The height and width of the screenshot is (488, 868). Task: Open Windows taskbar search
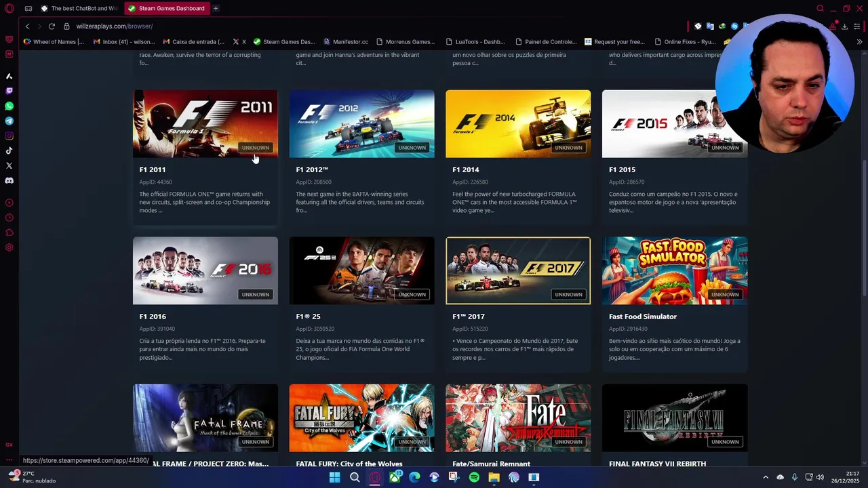pos(355,477)
